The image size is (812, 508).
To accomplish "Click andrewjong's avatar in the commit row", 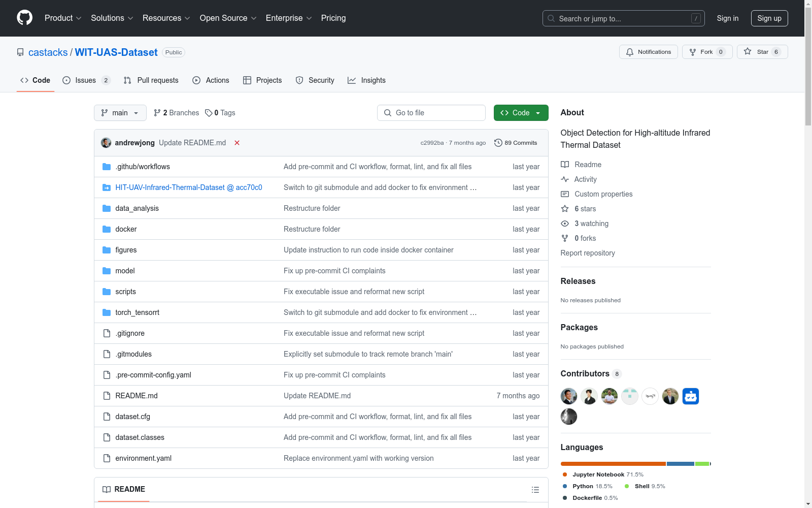I will (x=106, y=143).
